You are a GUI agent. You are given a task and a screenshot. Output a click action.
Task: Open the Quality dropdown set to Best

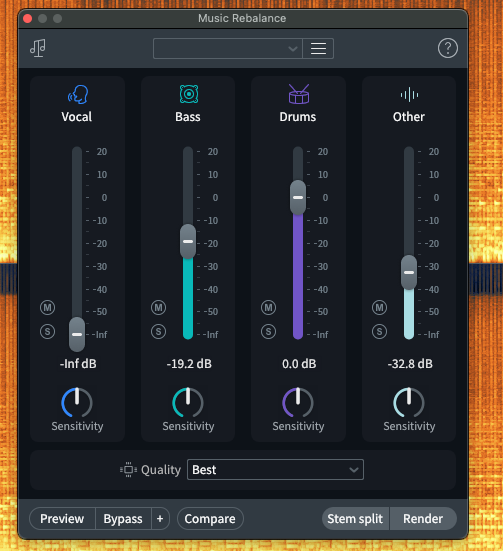point(275,469)
